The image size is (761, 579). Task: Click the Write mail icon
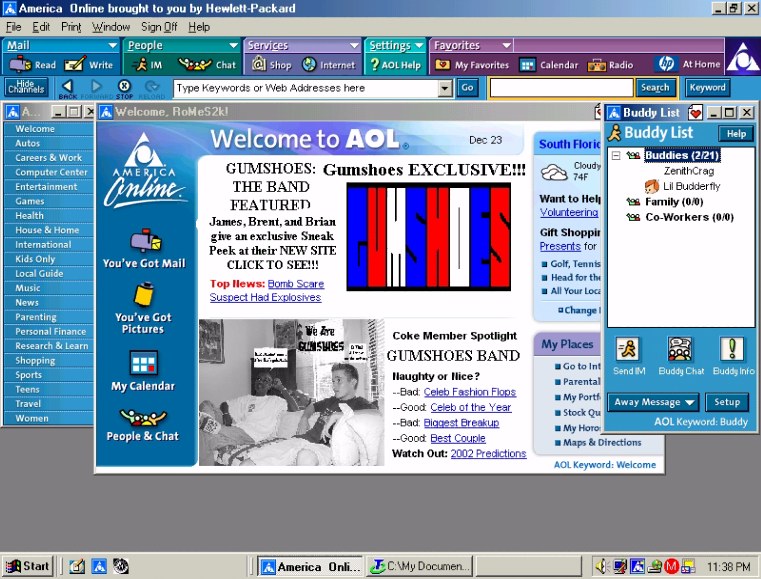(x=75, y=65)
